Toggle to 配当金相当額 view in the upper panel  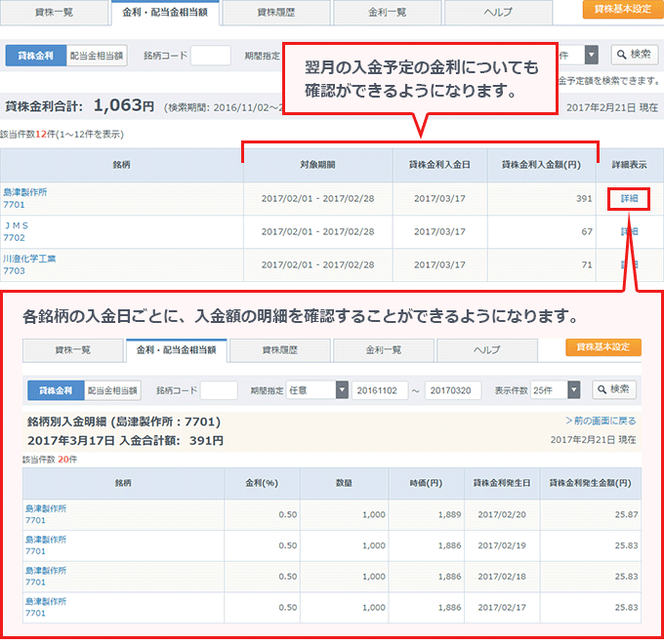[x=97, y=56]
